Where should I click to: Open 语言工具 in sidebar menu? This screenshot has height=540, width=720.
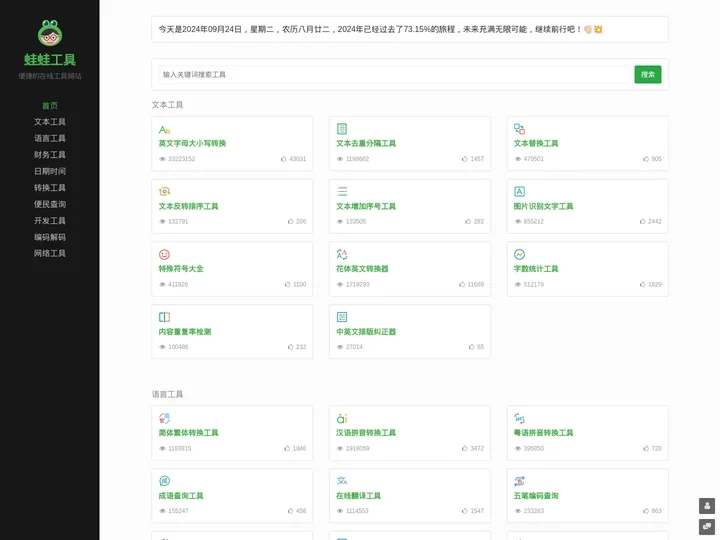coord(50,138)
